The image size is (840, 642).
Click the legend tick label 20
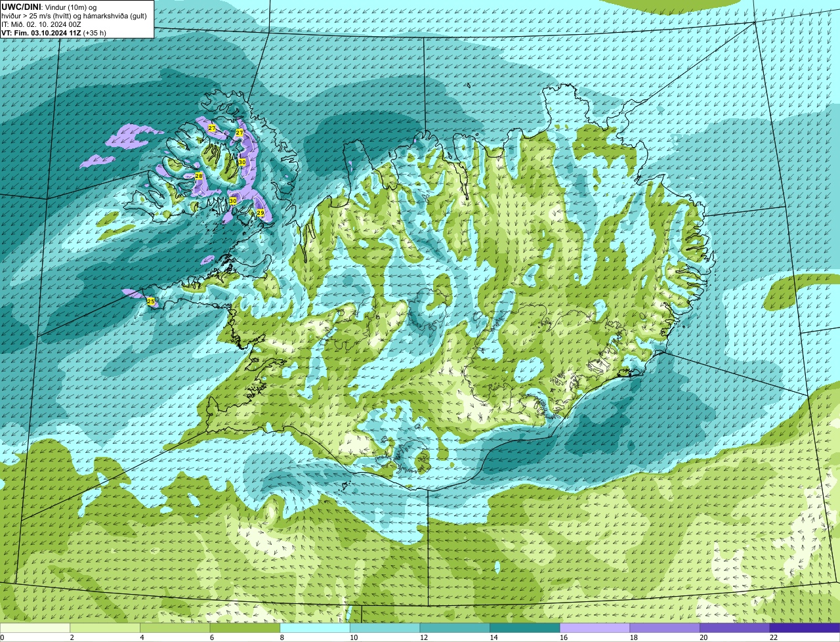pos(703,637)
